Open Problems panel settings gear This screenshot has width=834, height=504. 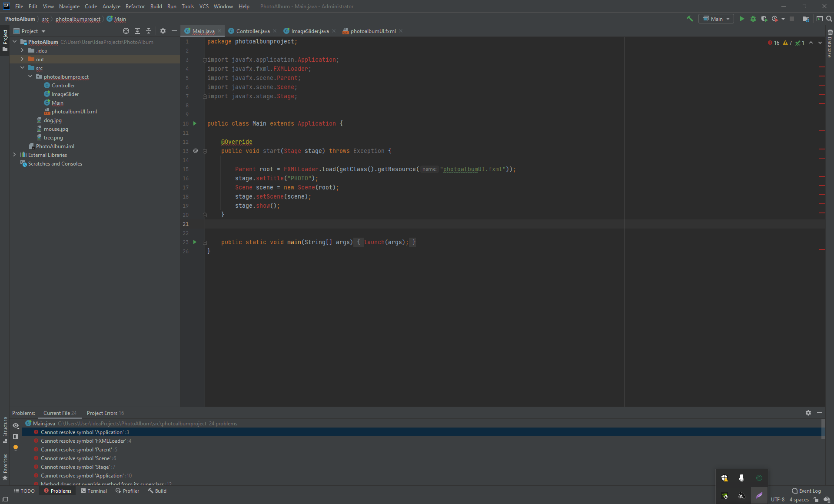[x=808, y=413]
